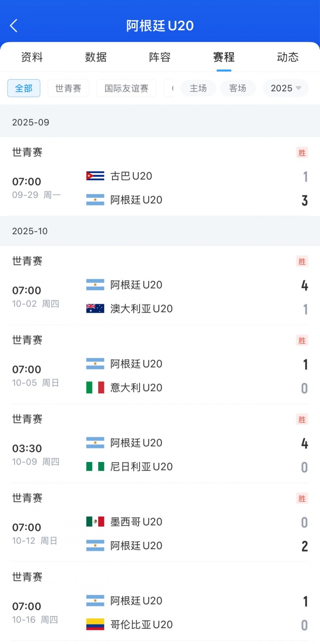
Task: Tap the Italy U20 flag icon
Action: (95, 388)
